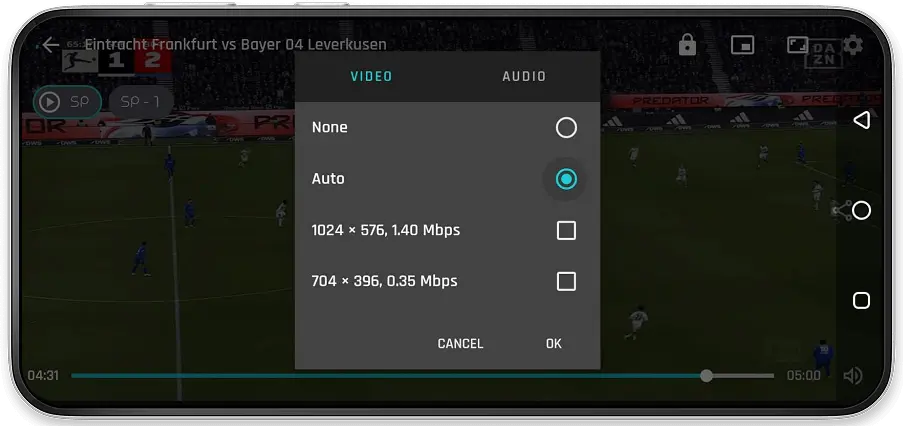
Task: Enable picture-in-picture mode
Action: [x=742, y=45]
